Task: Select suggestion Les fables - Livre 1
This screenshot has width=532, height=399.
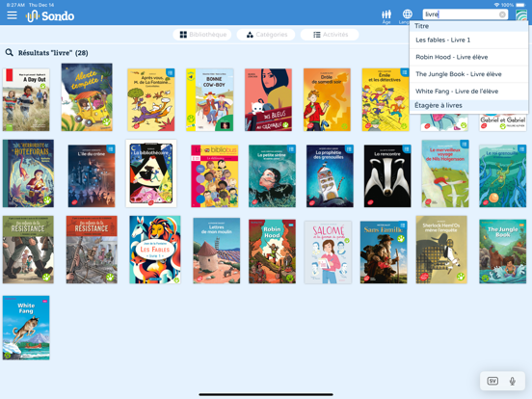Action: 468,40
